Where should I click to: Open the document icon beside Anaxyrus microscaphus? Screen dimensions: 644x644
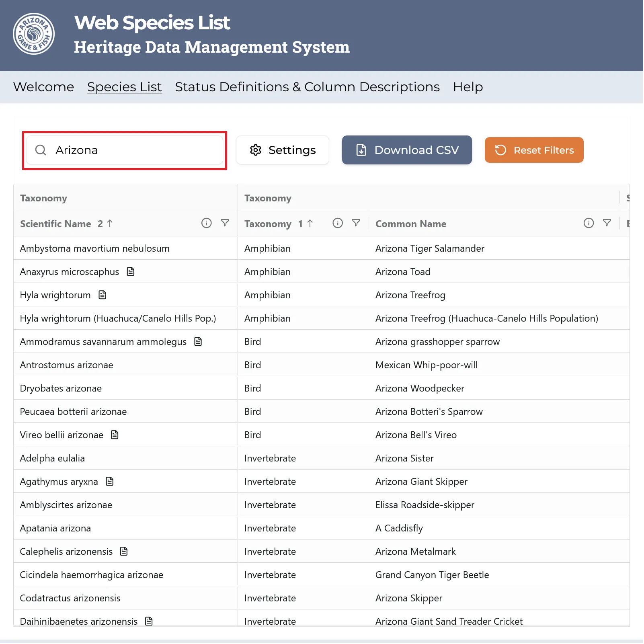tap(130, 271)
